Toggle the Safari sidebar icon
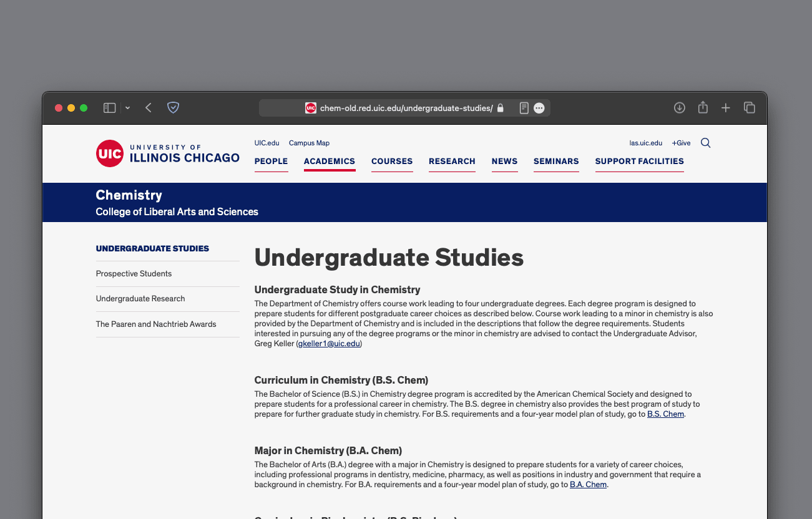812x519 pixels. pyautogui.click(x=109, y=108)
